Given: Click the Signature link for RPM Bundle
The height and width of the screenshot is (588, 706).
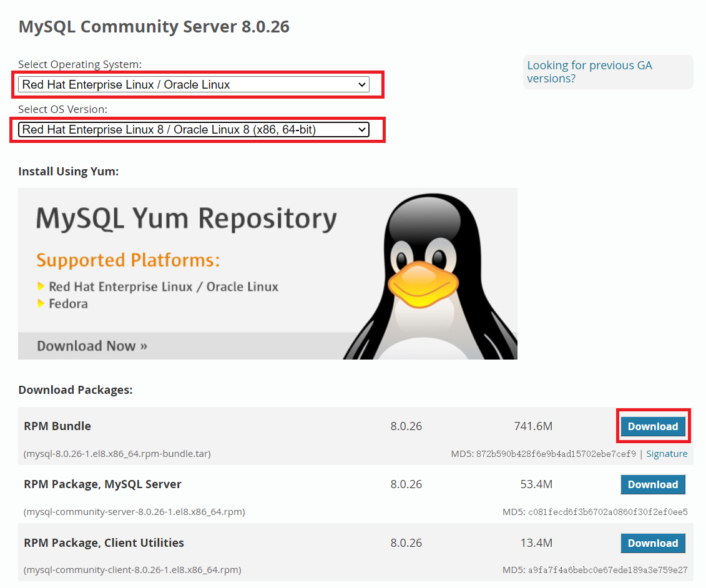Looking at the screenshot, I should [667, 454].
